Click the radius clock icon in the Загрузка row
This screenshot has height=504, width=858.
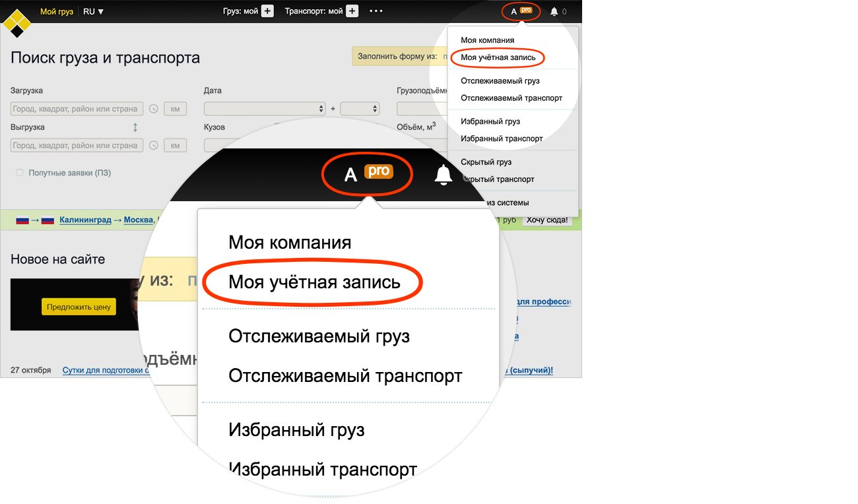(154, 109)
